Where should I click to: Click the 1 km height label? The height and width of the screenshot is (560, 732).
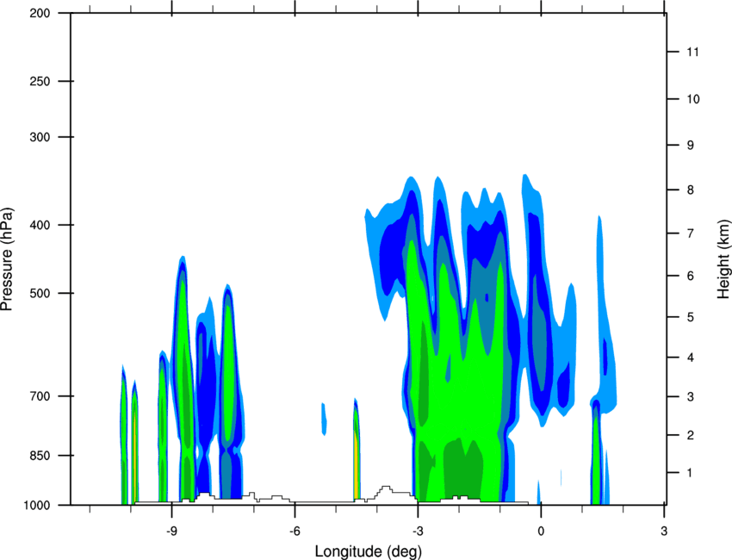[689, 473]
